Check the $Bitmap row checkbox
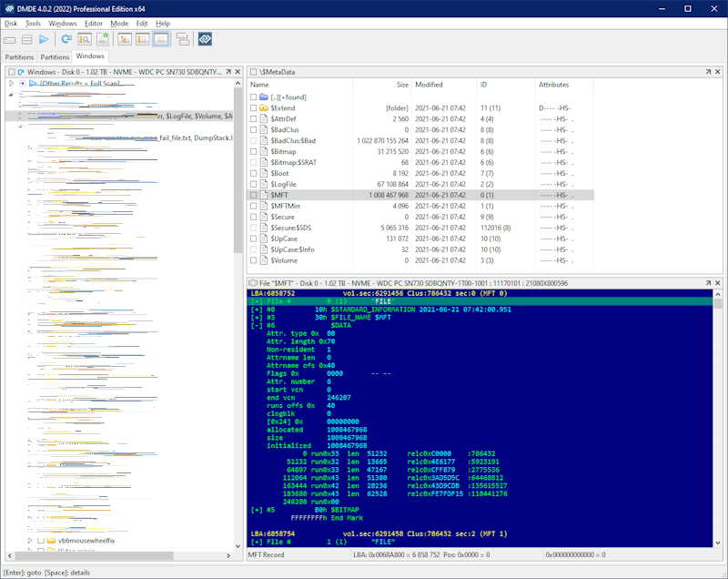This screenshot has width=728, height=579. click(253, 151)
